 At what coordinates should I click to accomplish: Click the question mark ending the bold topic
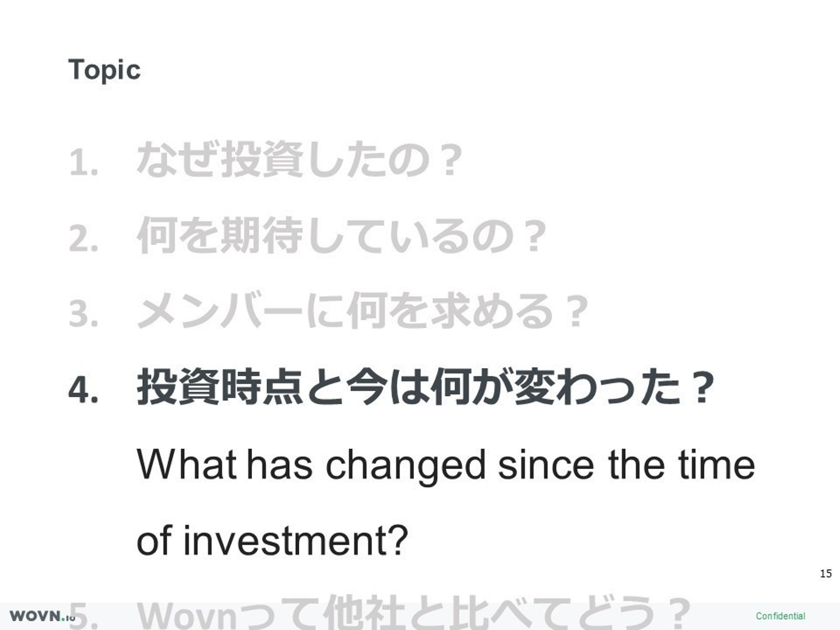[699, 387]
